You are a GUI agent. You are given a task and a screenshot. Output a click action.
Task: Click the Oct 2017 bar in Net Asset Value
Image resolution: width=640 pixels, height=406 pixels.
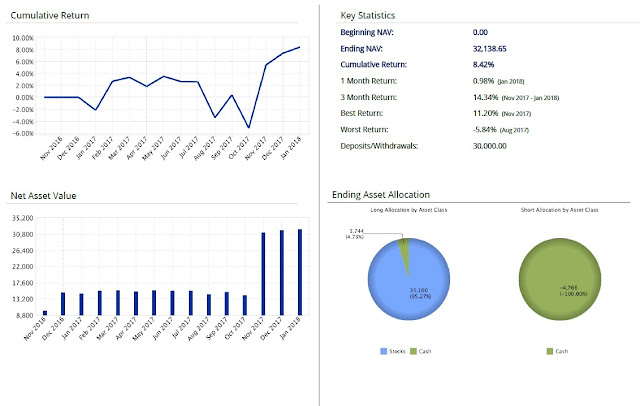[245, 305]
